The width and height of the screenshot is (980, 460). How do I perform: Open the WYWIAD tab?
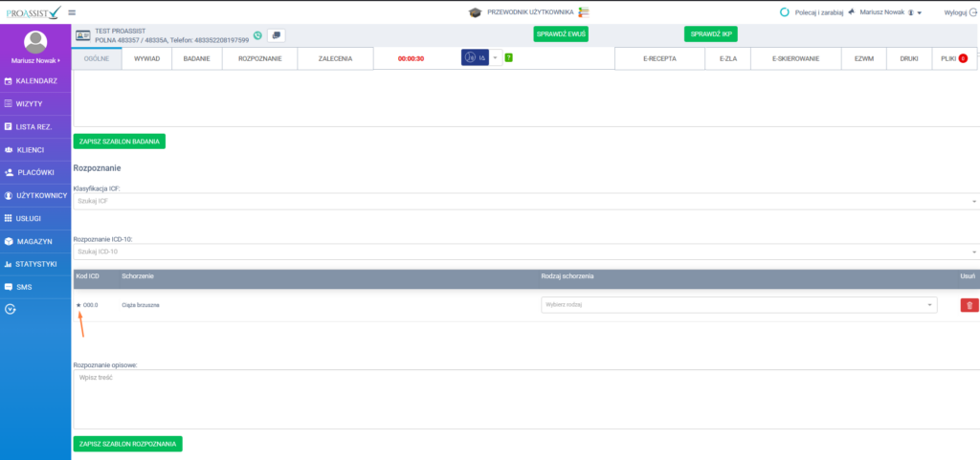point(146,58)
